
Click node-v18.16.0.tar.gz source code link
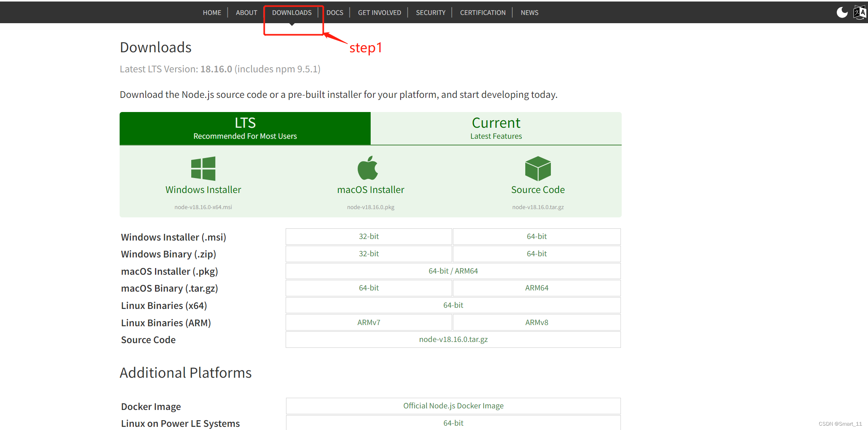click(x=453, y=340)
